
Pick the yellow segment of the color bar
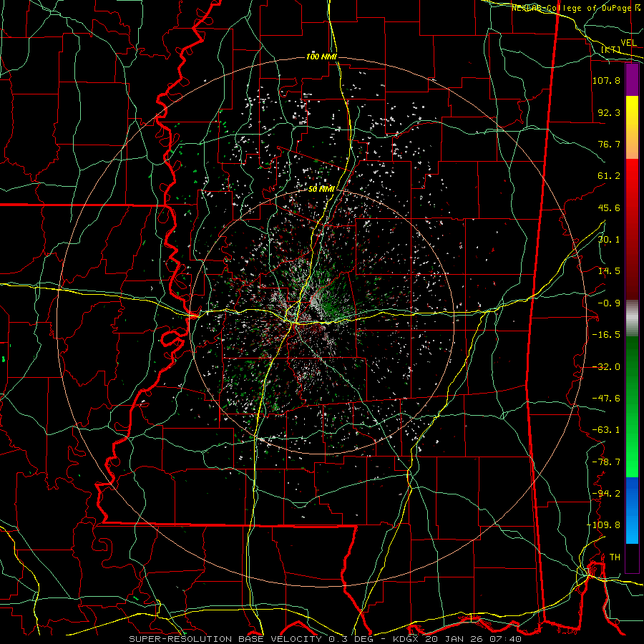click(632, 113)
